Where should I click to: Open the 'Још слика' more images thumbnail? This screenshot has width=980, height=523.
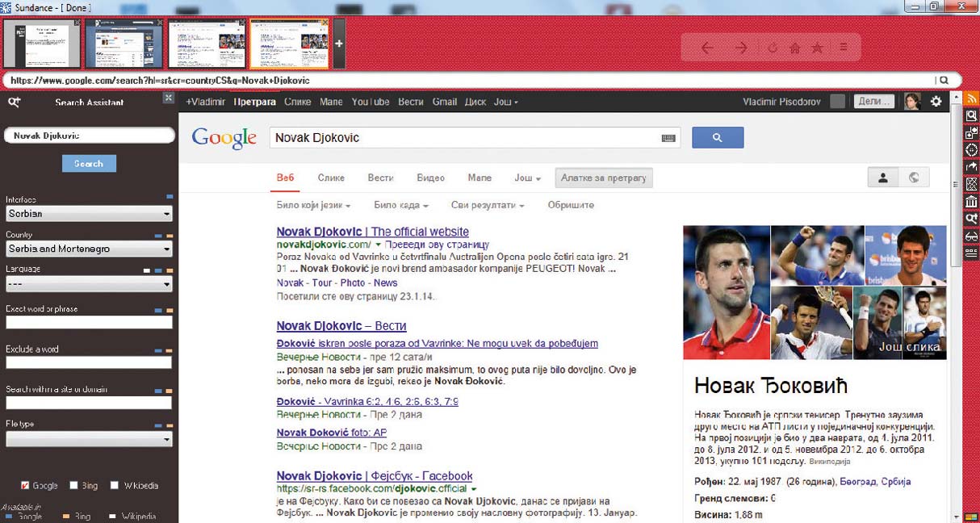(x=924, y=323)
